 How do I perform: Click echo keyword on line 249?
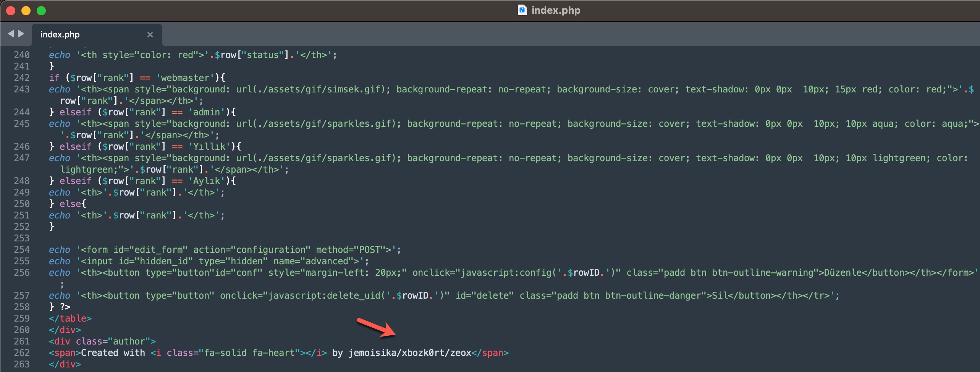tap(60, 192)
